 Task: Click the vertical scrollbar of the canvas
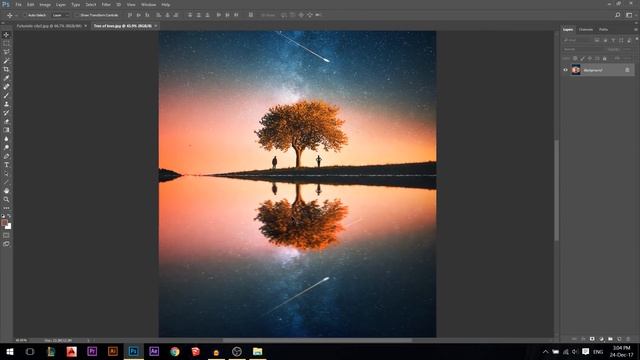coord(557,190)
